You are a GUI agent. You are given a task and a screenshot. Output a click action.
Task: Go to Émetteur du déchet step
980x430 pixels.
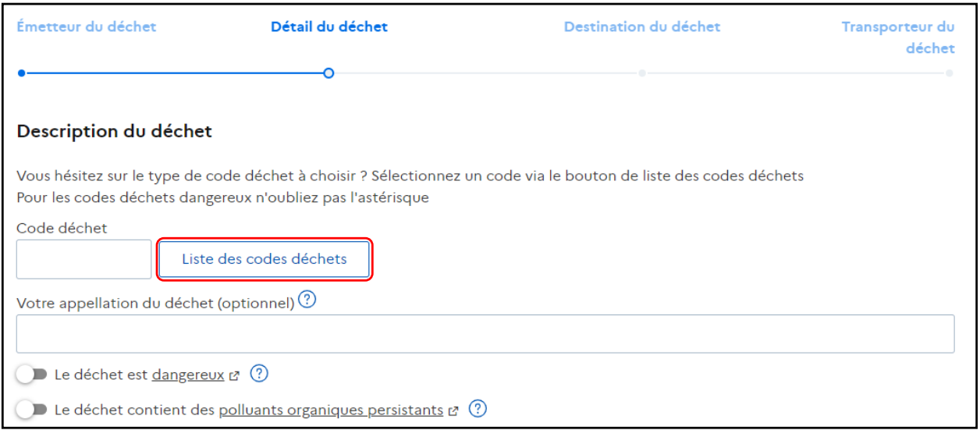pos(87,27)
